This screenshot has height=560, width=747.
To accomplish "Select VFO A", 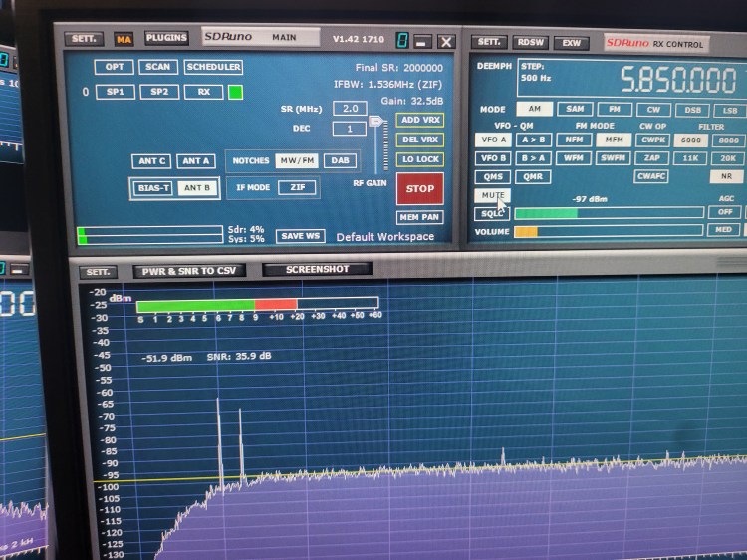I will (494, 140).
